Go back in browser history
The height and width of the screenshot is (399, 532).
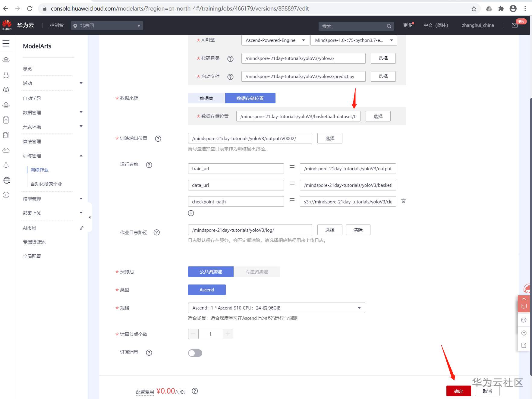[5, 8]
